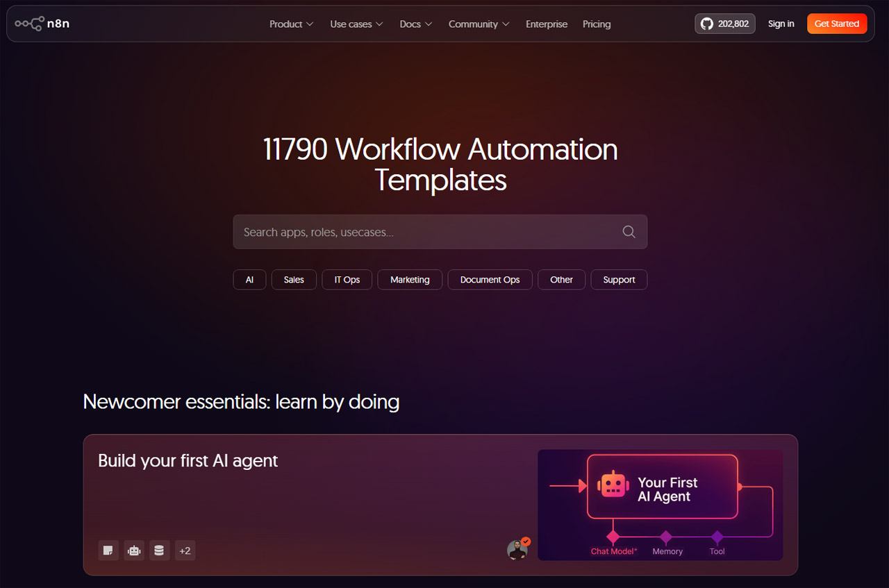Filter templates by AI category
This screenshot has height=588, width=889.
point(249,280)
